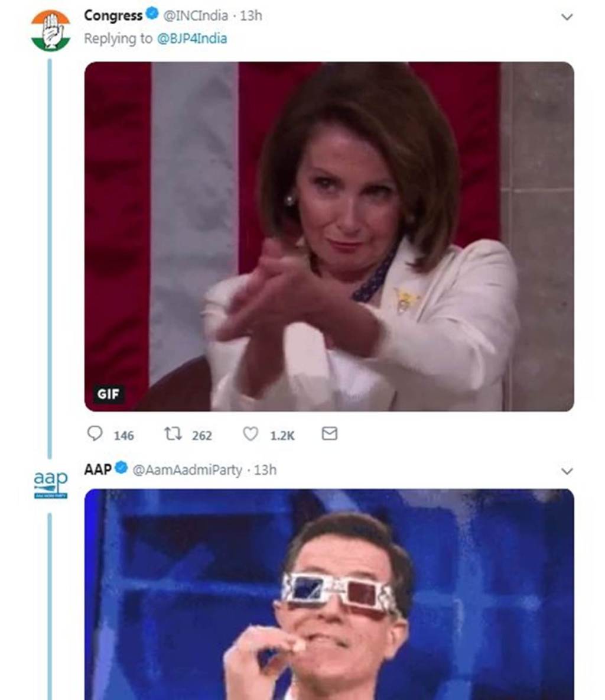Open the Congress profile avatar
This screenshot has width=605, height=700.
pos(50,31)
